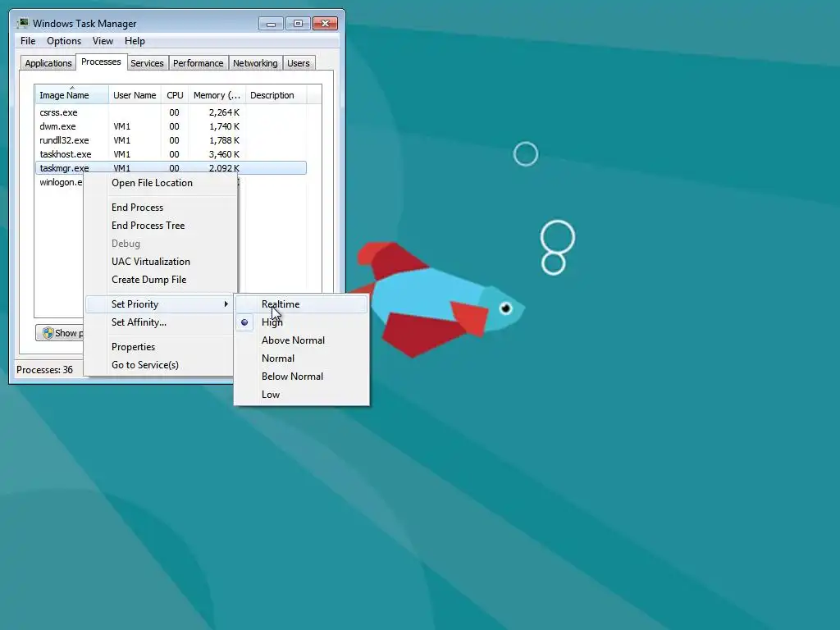Viewport: 840px width, 630px height.
Task: Click the Processes: 36 status text
Action: coord(44,370)
